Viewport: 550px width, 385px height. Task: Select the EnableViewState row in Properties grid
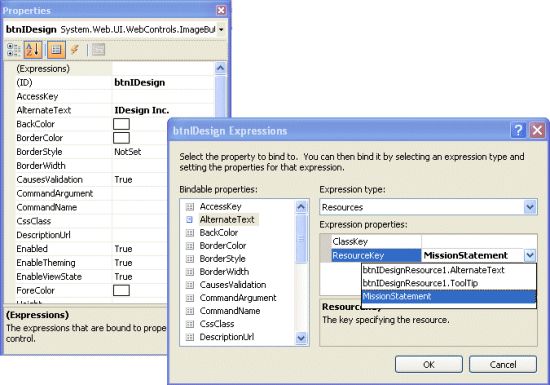point(91,277)
